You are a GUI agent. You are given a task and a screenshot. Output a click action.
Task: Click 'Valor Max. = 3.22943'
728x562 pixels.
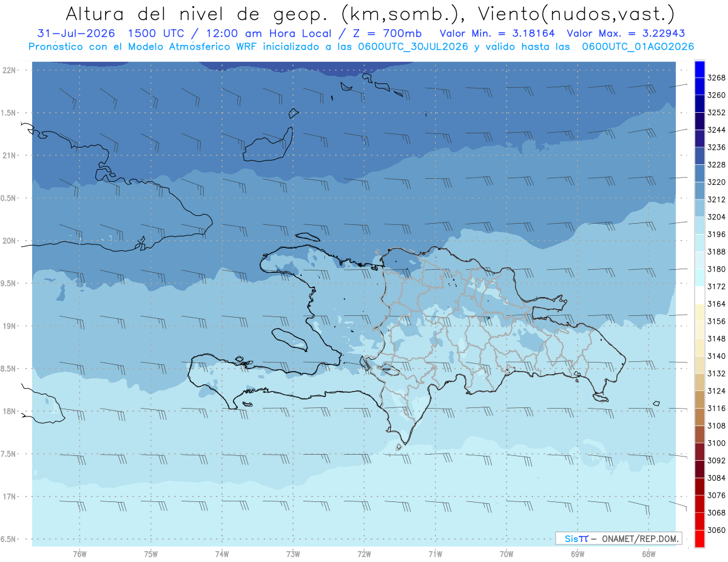point(625,33)
